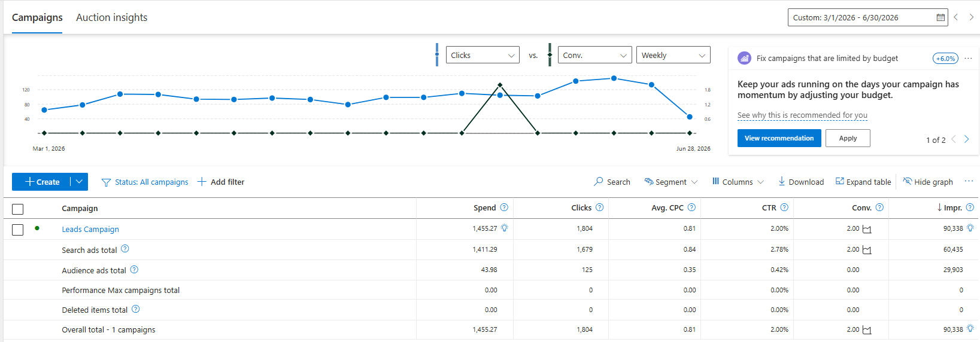
Task: Click Performance Max campaigns total row label
Action: tap(120, 290)
